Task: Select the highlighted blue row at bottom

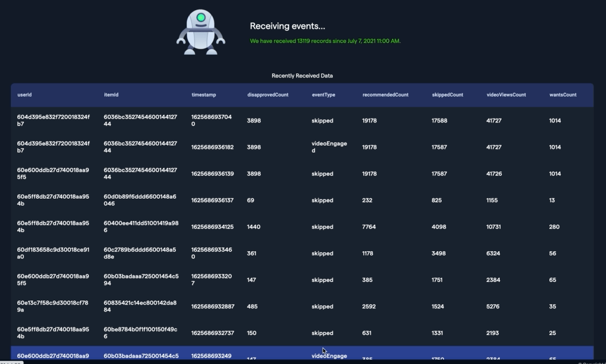Action: click(x=302, y=354)
